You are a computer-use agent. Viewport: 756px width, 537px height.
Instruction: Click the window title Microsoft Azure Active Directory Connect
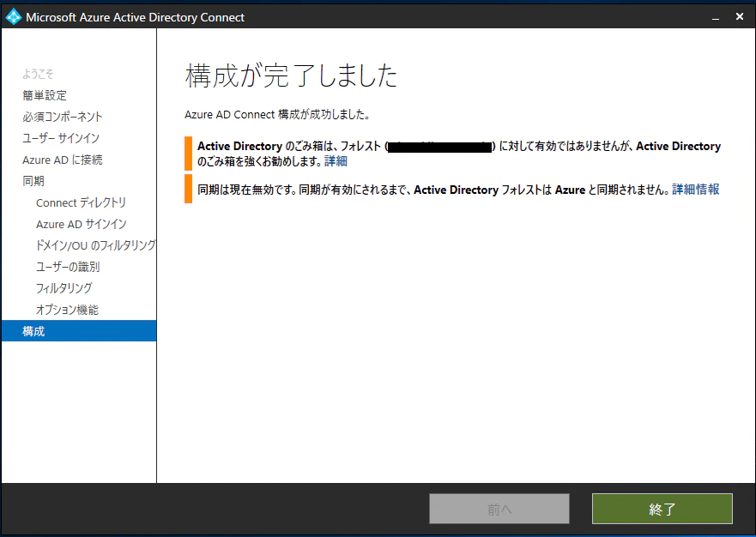pyautogui.click(x=135, y=17)
